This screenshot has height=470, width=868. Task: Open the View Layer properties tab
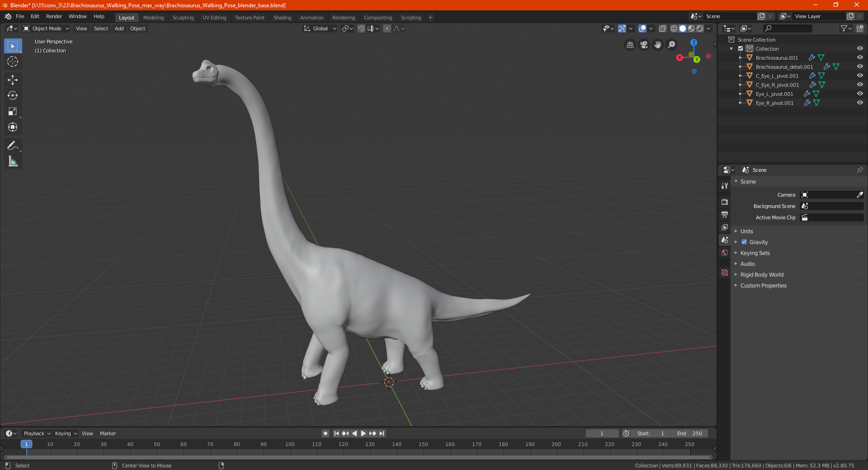pyautogui.click(x=725, y=227)
